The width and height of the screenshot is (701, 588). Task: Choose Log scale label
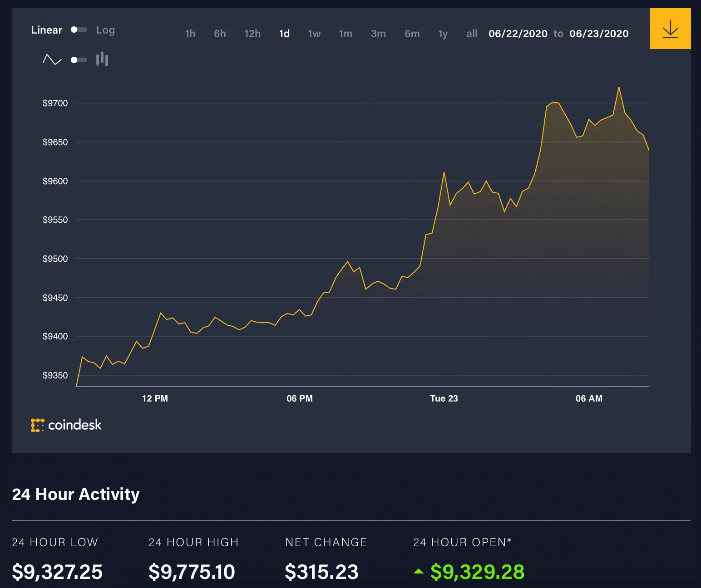[105, 30]
